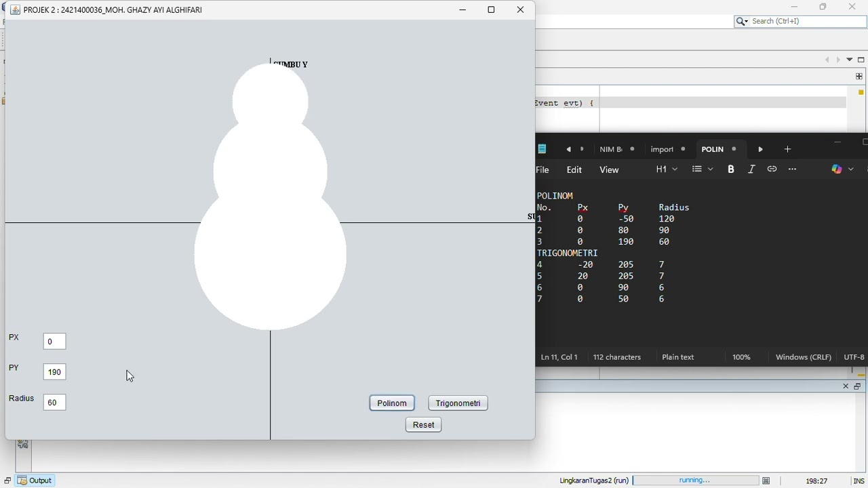Maximize the PROJEK 2 window

coord(492,9)
